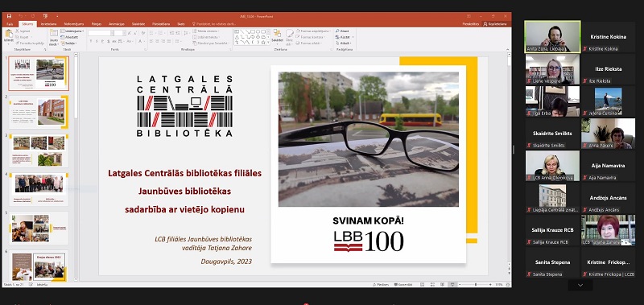Click the tell-me search box in ribbon

pos(215,24)
